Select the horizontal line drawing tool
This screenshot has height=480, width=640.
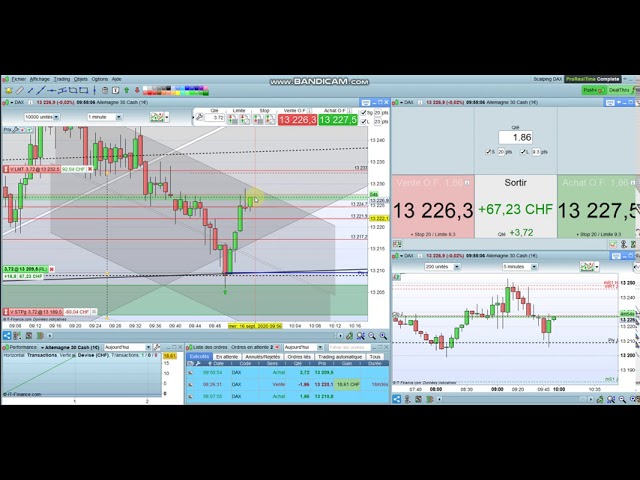pyautogui.click(x=51, y=90)
